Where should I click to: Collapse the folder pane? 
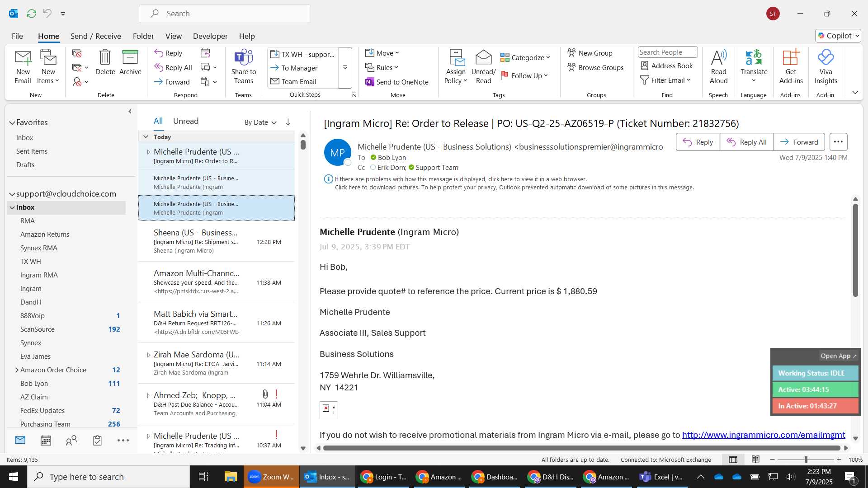point(130,111)
